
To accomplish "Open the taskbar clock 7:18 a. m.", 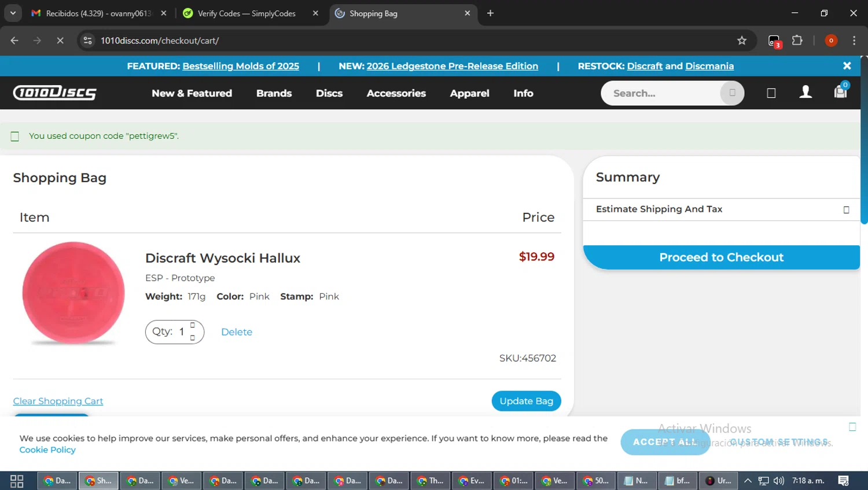I will [808, 481].
